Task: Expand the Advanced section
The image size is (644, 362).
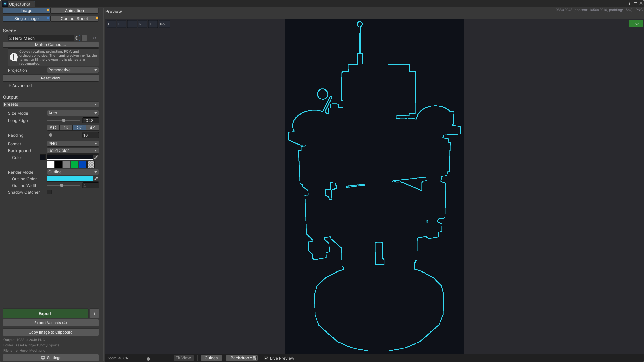Action: [20, 86]
